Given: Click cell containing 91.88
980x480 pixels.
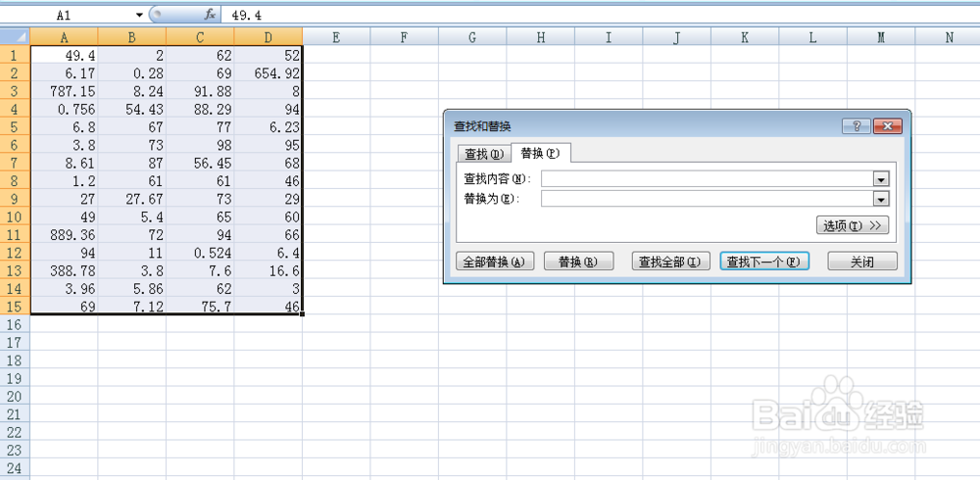Looking at the screenshot, I should click(x=200, y=91).
